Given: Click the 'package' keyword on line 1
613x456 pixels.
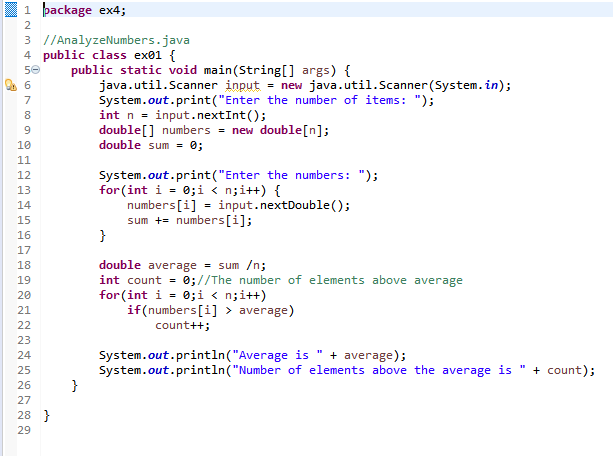Looking at the screenshot, I should [x=67, y=10].
